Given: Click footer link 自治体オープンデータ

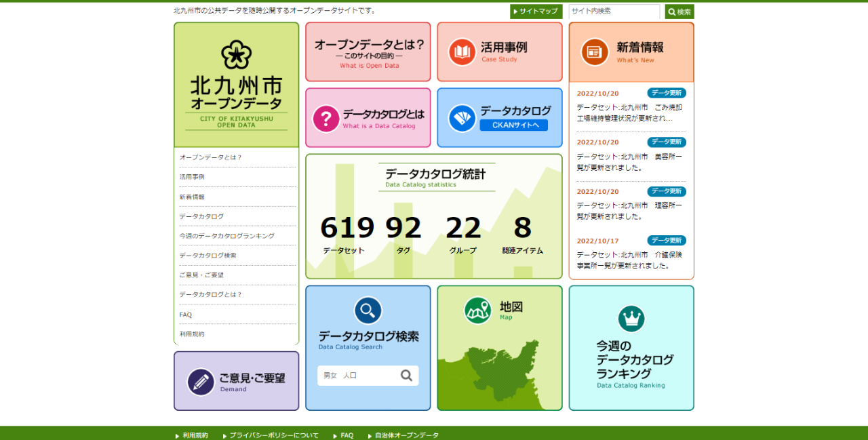Looking at the screenshot, I should pyautogui.click(x=407, y=435).
